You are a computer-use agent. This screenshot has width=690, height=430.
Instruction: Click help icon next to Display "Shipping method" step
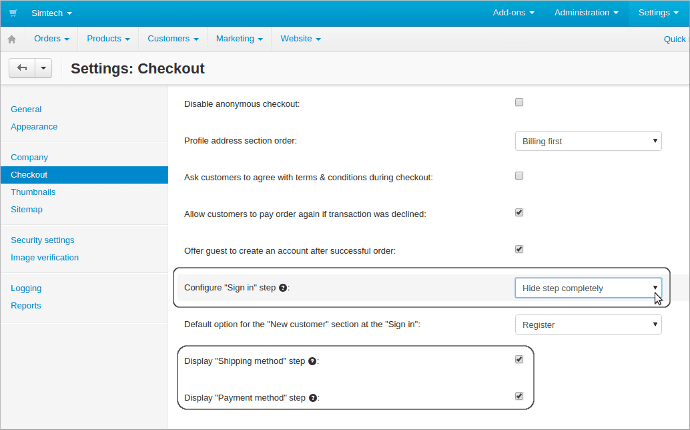pyautogui.click(x=313, y=361)
